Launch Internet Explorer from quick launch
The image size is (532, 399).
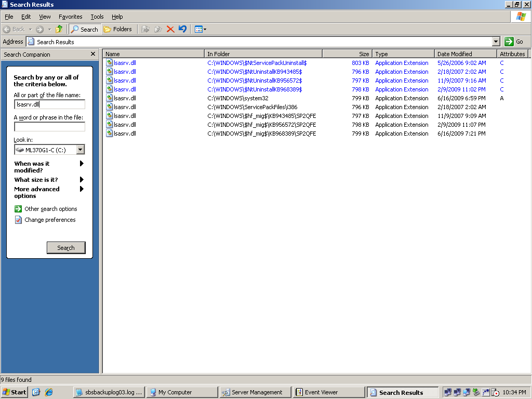pyautogui.click(x=49, y=392)
